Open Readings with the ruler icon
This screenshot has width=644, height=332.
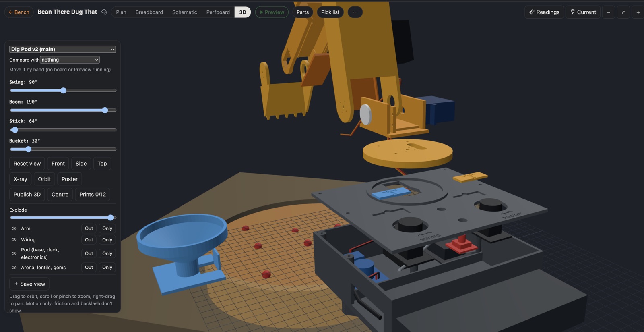(544, 12)
